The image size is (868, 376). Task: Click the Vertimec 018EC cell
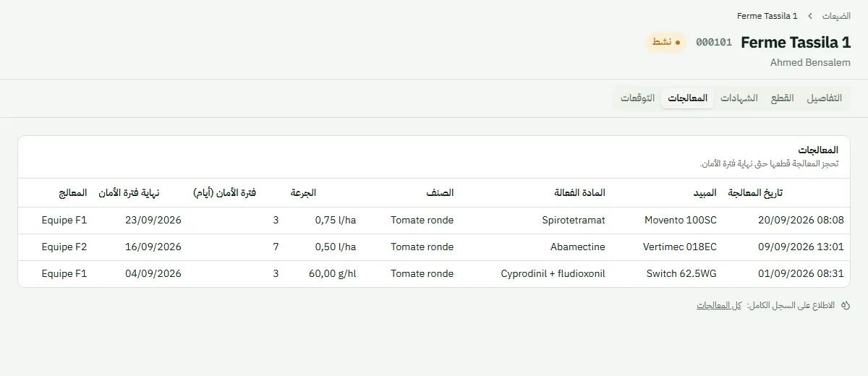(x=680, y=247)
